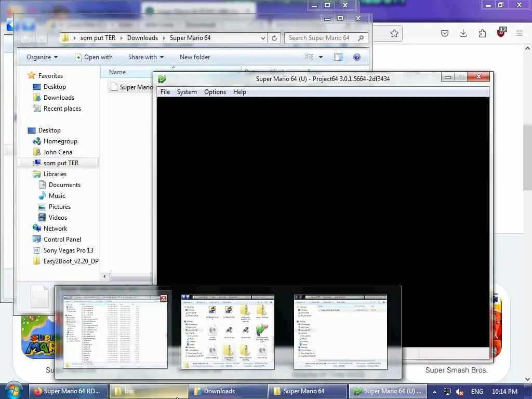The width and height of the screenshot is (532, 399).
Task: Select 'som put TER' in the address breadcrumb
Action: click(x=98, y=38)
